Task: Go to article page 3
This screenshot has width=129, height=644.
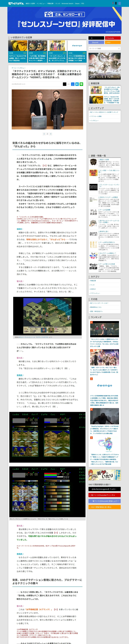Action: pyautogui.click(x=51, y=134)
